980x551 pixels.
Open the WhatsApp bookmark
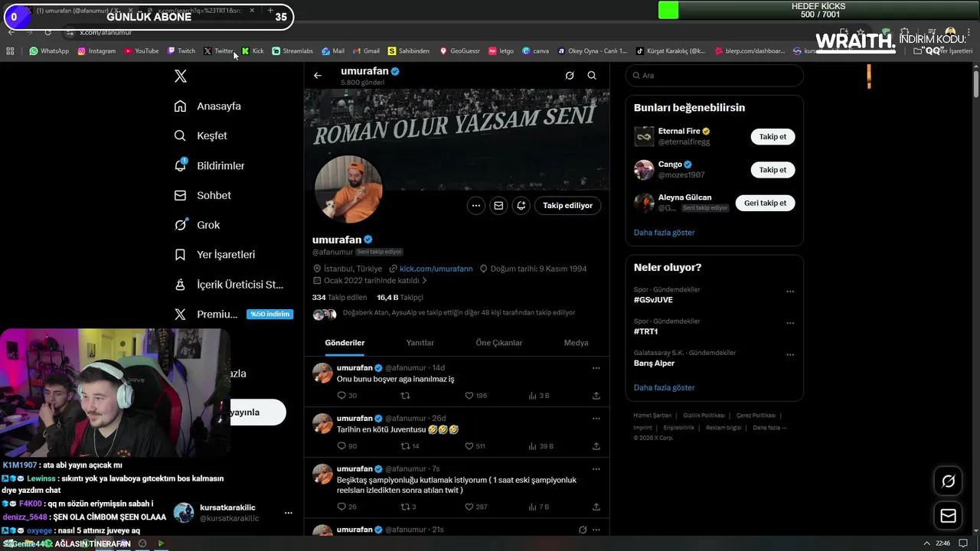pos(49,51)
